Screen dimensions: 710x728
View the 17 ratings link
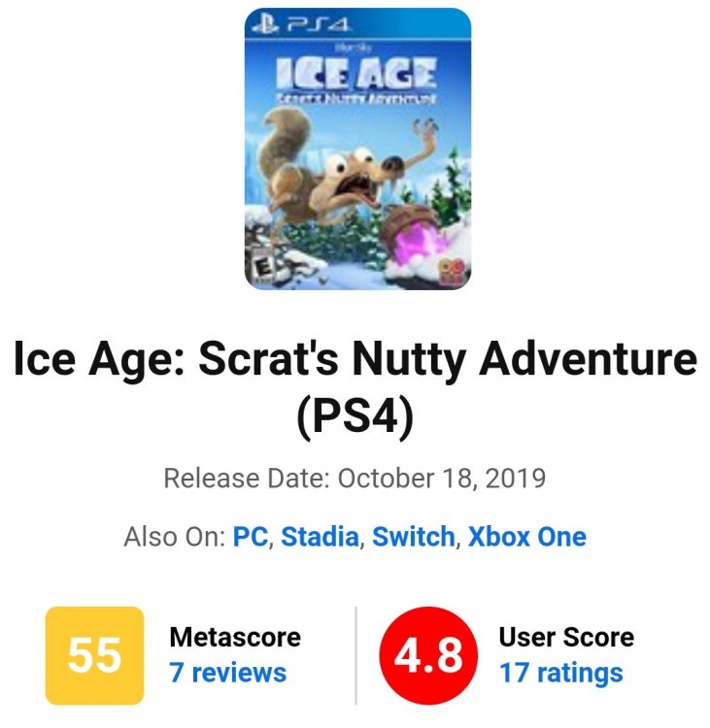[x=560, y=672]
